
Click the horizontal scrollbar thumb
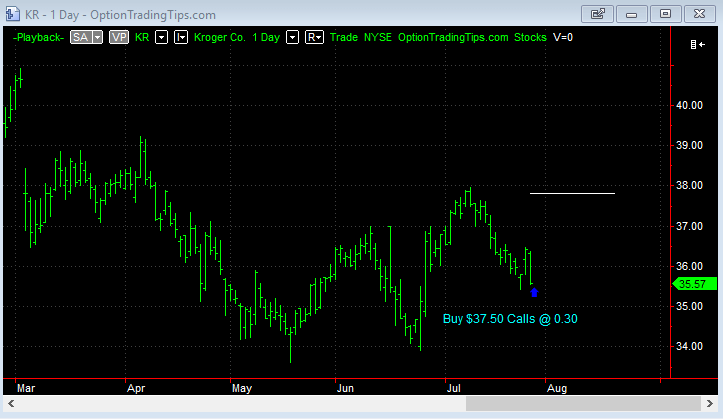(583, 404)
